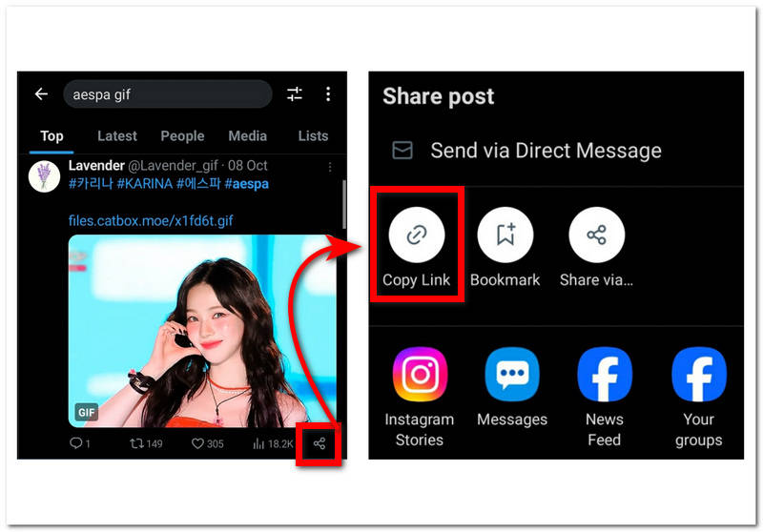Image resolution: width=763 pixels, height=532 pixels.
Task: Open the #aespa hashtag
Action: tap(246, 184)
